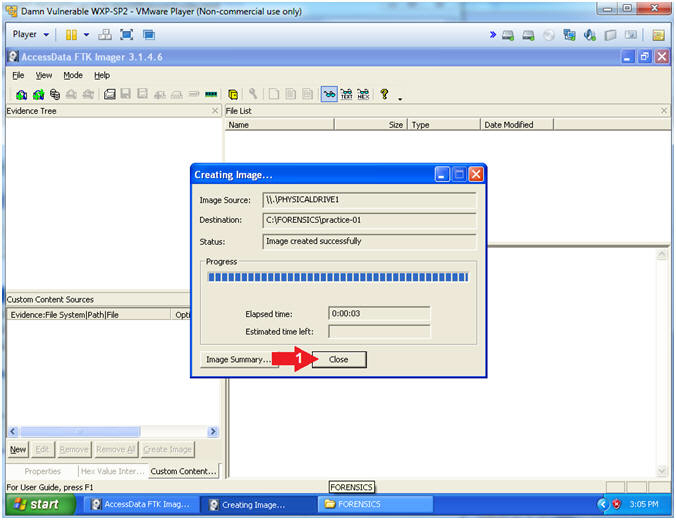The height and width of the screenshot is (520, 676).
Task: Click the grayed Export Disk Image floppy icon
Action: (125, 94)
